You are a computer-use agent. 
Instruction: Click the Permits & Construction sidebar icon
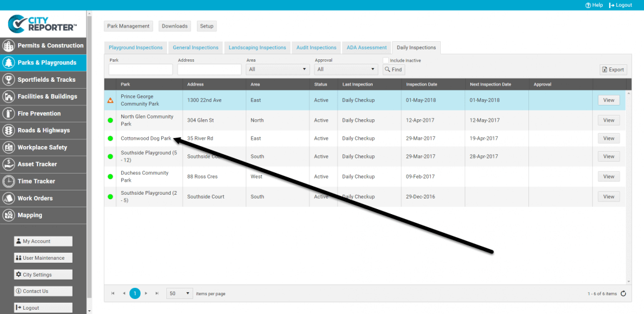pos(9,46)
